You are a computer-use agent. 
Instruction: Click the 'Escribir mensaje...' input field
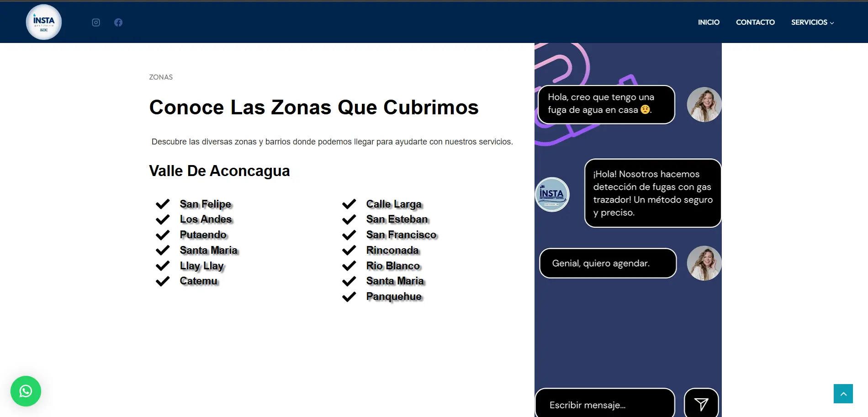click(604, 405)
